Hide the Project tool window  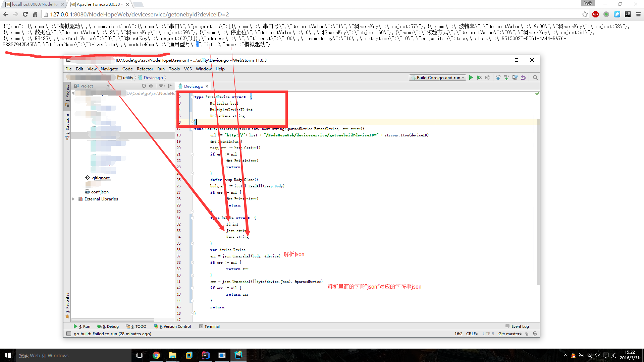point(170,86)
